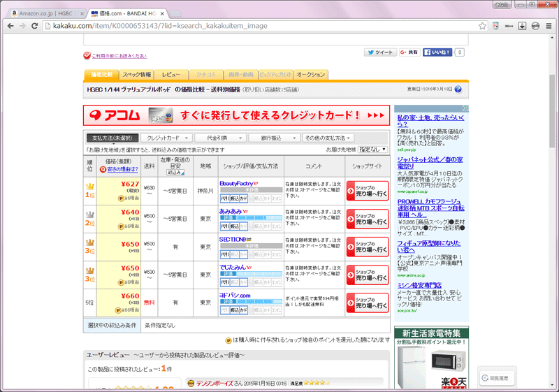Viewport: 559px width, 392px height.
Task: Click the AdChoices info icon above ads
Action: [x=465, y=109]
